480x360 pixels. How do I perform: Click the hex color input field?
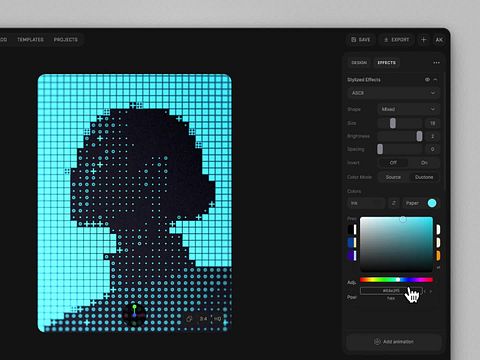click(391, 291)
